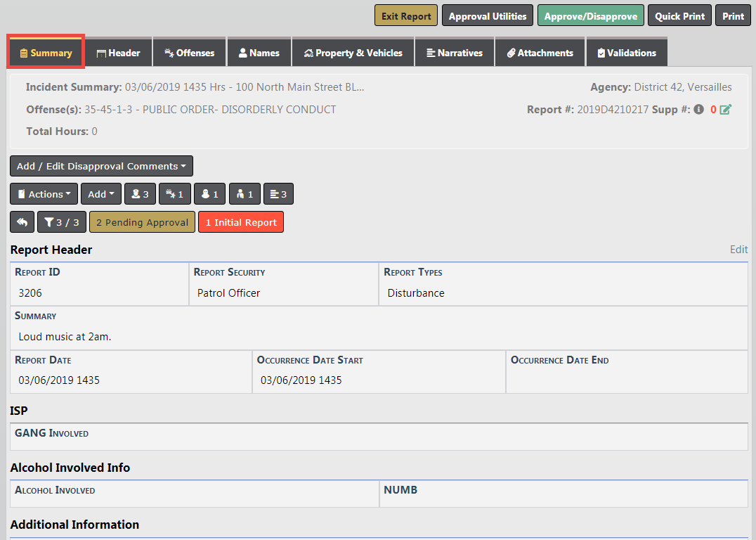Open the officer count badge showing 3
Image resolution: width=756 pixels, height=540 pixels.
(140, 194)
